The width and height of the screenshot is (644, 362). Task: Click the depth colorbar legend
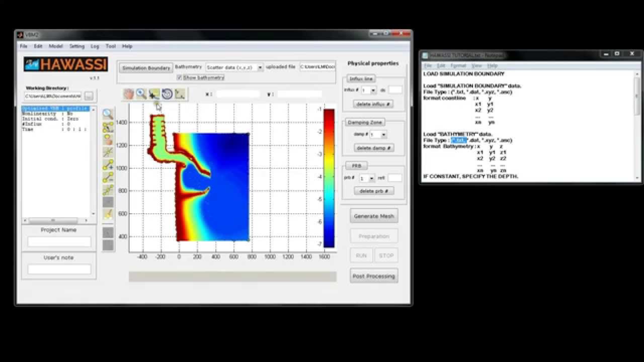click(x=329, y=178)
